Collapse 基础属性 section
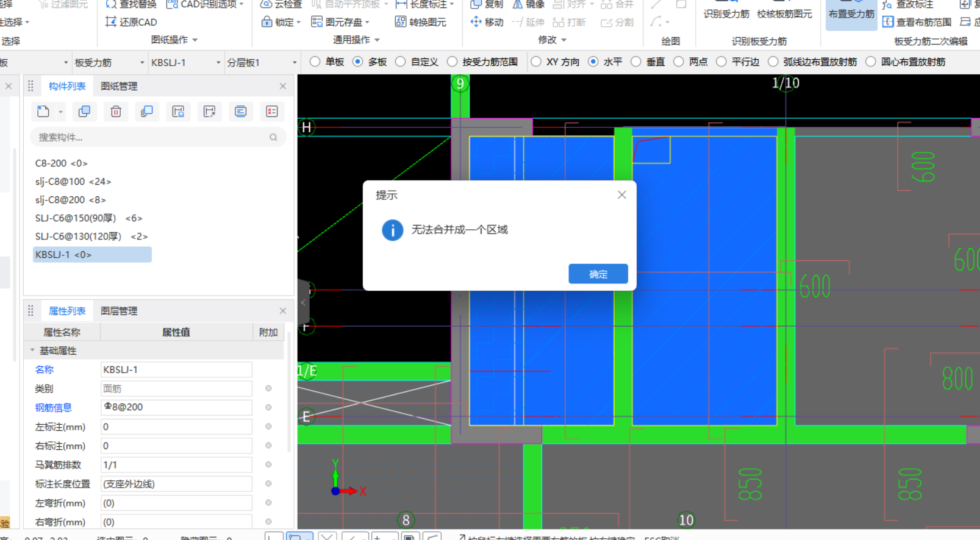 pos(32,350)
